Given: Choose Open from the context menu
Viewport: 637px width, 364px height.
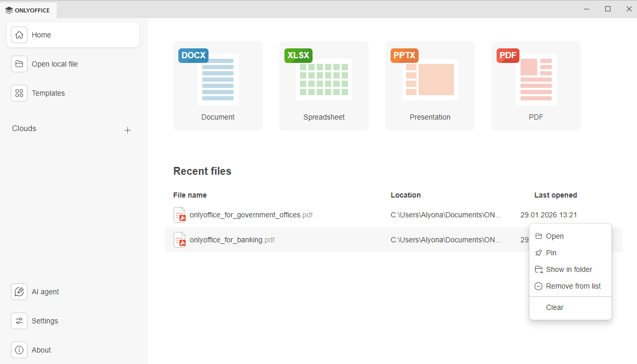Looking at the screenshot, I should tap(554, 236).
